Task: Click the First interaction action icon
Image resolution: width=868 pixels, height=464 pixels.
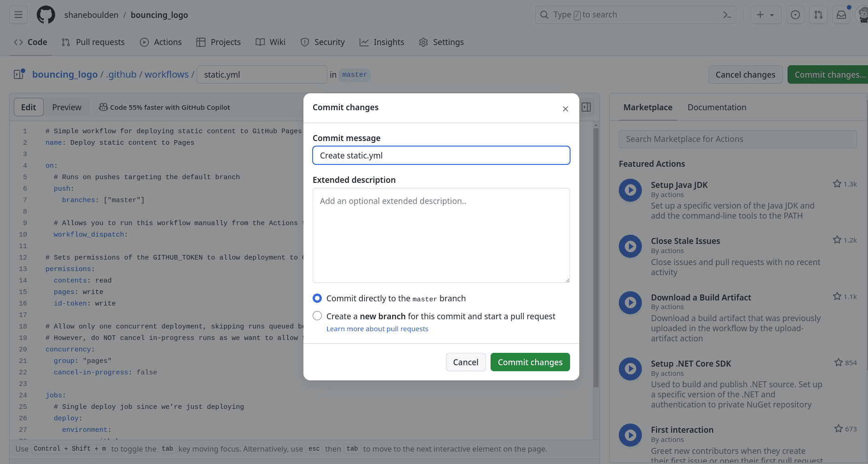Action: coord(630,435)
